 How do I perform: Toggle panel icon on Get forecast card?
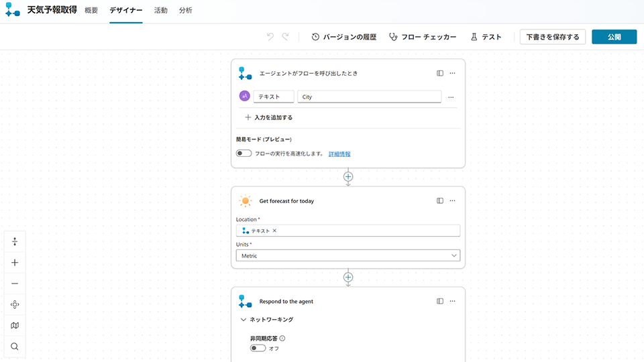440,200
